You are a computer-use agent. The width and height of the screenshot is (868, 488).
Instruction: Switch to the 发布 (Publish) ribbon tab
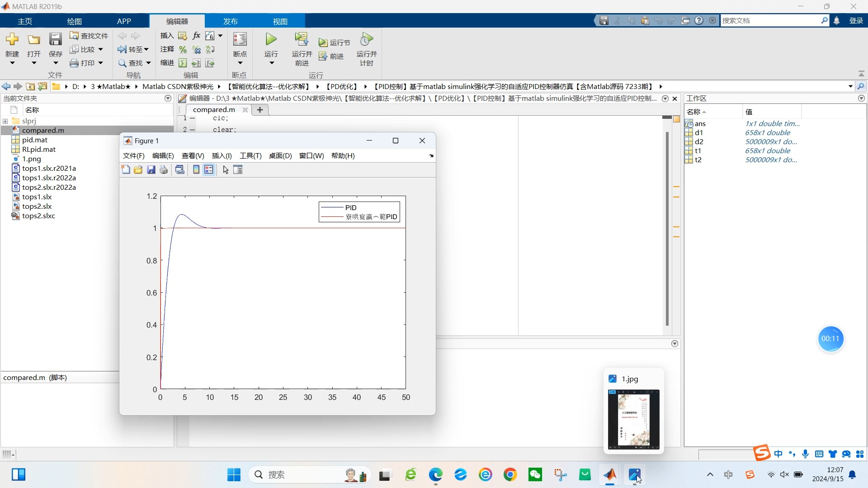pos(230,21)
